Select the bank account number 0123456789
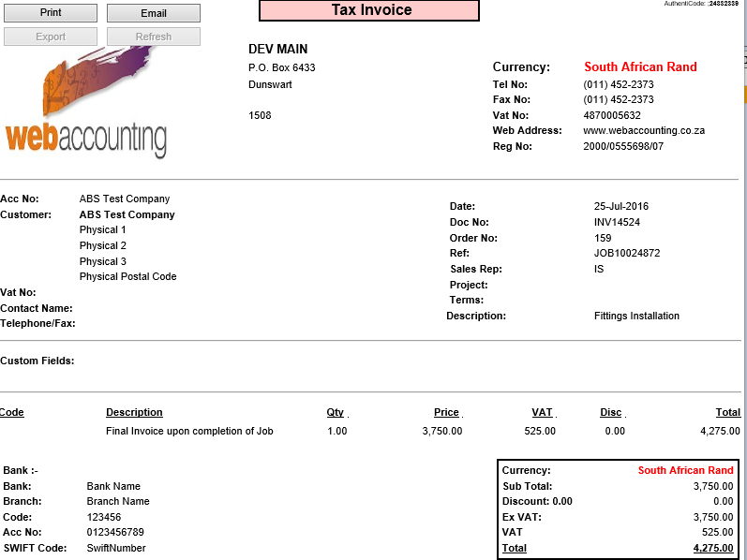The image size is (747, 560). click(117, 532)
